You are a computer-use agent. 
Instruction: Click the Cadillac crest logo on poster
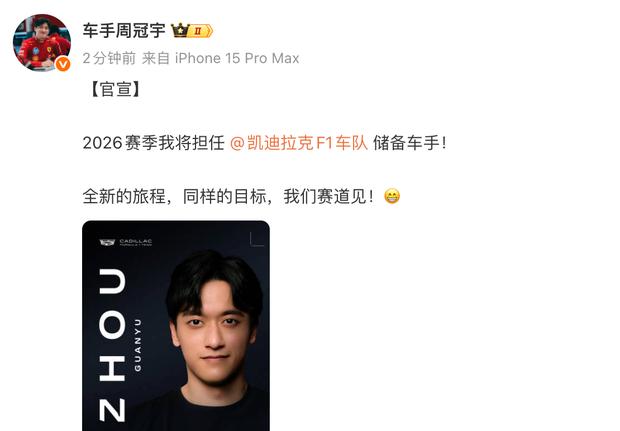coord(107,242)
